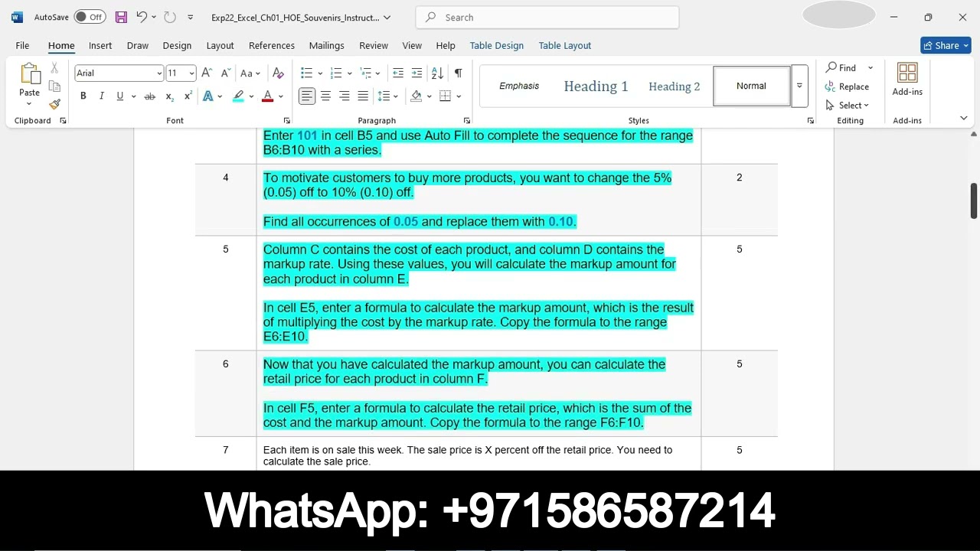Image resolution: width=980 pixels, height=551 pixels.
Task: Switch to the References tab
Action: pyautogui.click(x=272, y=45)
